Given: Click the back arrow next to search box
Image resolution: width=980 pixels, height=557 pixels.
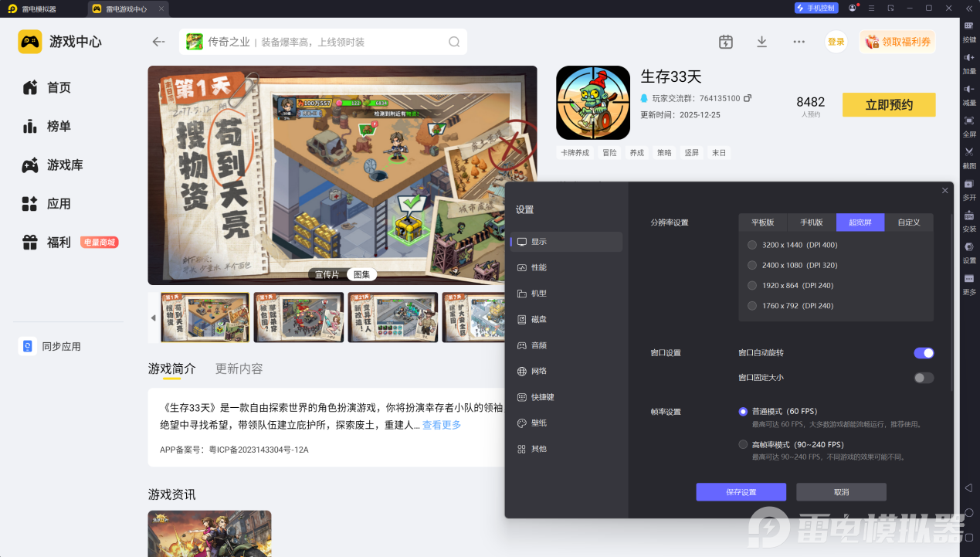Looking at the screenshot, I should tap(158, 42).
